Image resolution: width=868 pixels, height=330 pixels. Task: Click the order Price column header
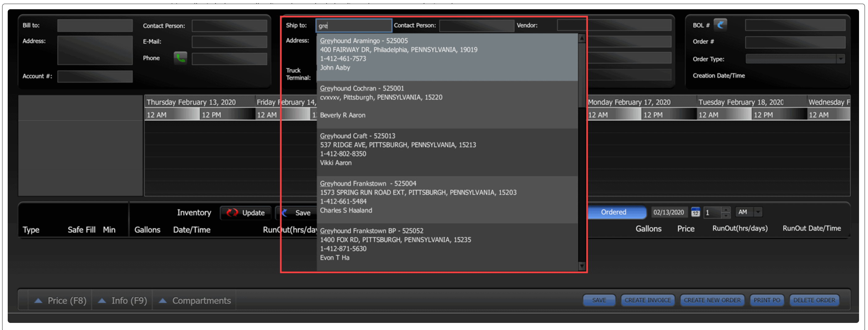(686, 228)
